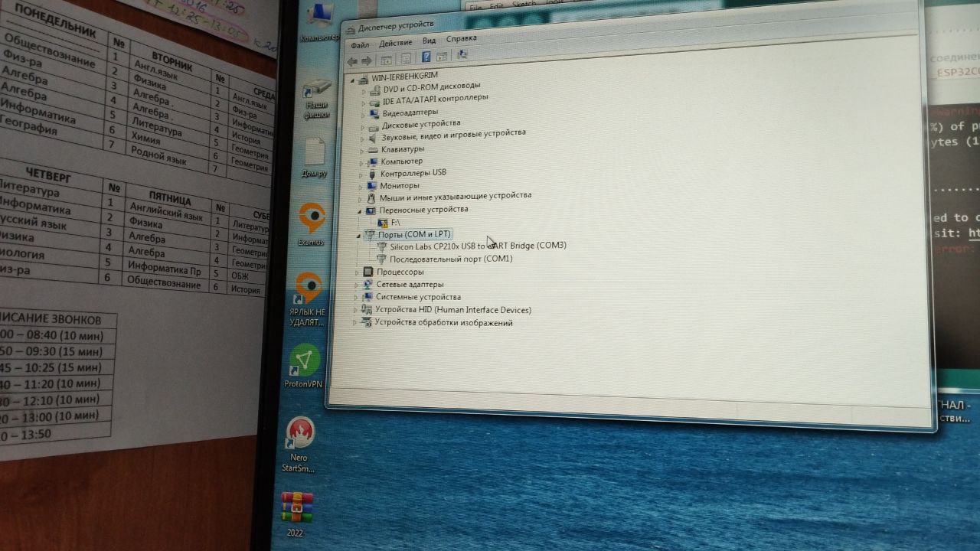Click the Дисковые устройства label

(421, 123)
